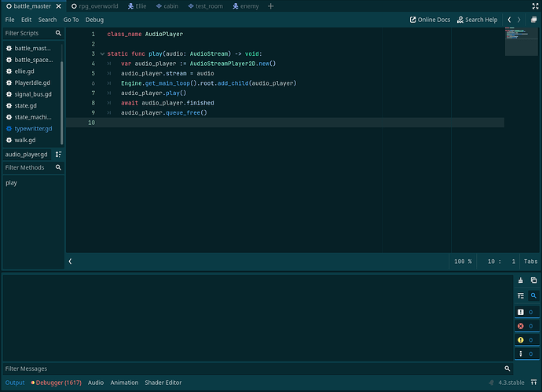Viewport: 542px width, 392px height.
Task: Click the Tabs indentation indicator
Action: (530, 262)
